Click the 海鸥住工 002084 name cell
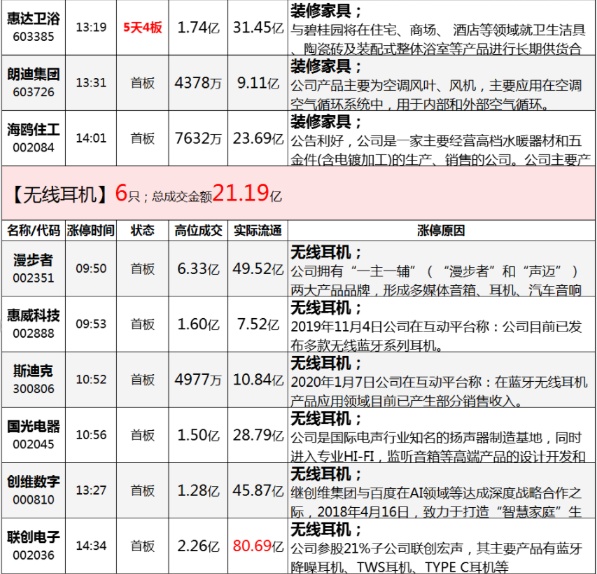 coord(34,138)
